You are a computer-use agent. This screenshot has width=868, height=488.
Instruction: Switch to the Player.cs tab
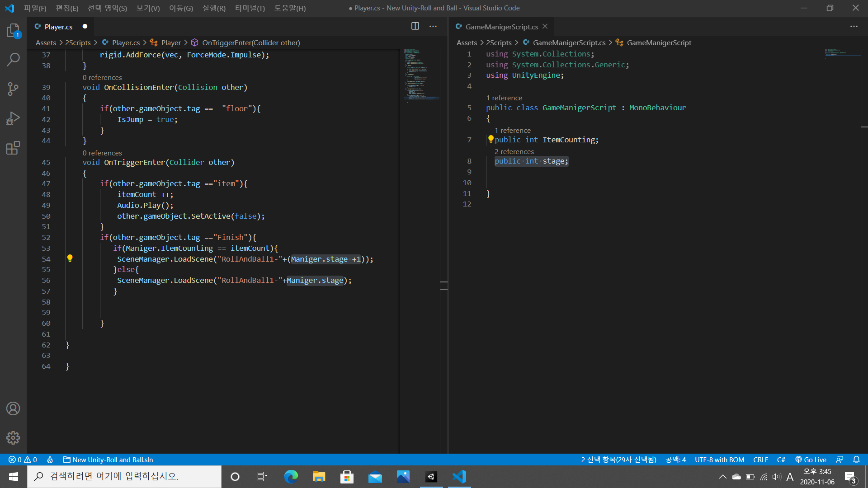pyautogui.click(x=58, y=27)
